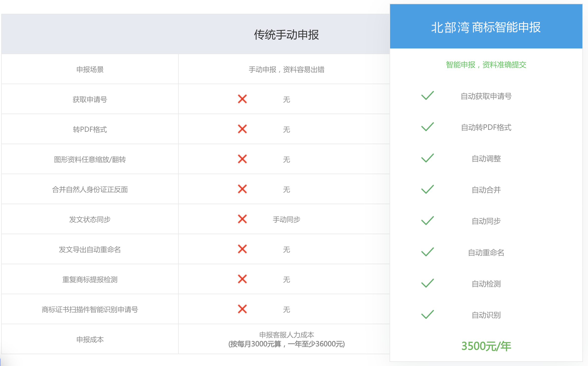Click 无 in the 获取申请号 row
This screenshot has width=588, height=366.
coord(286,100)
